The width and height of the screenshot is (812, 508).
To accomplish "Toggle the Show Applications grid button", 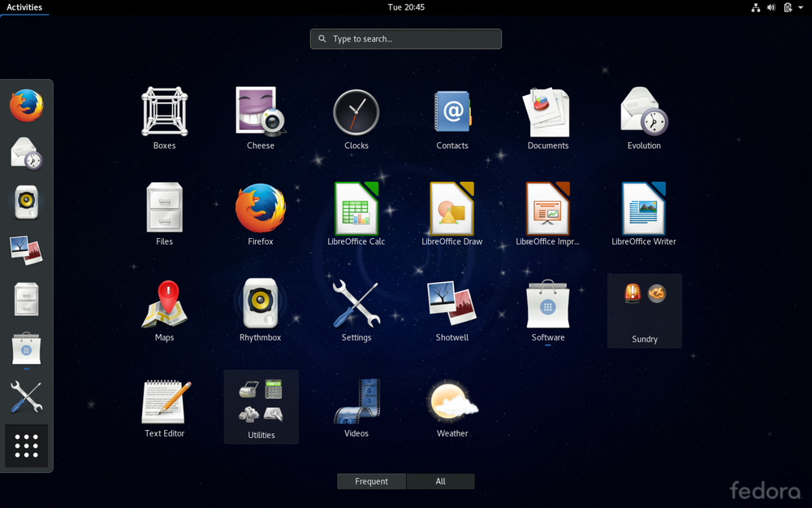I will point(27,445).
